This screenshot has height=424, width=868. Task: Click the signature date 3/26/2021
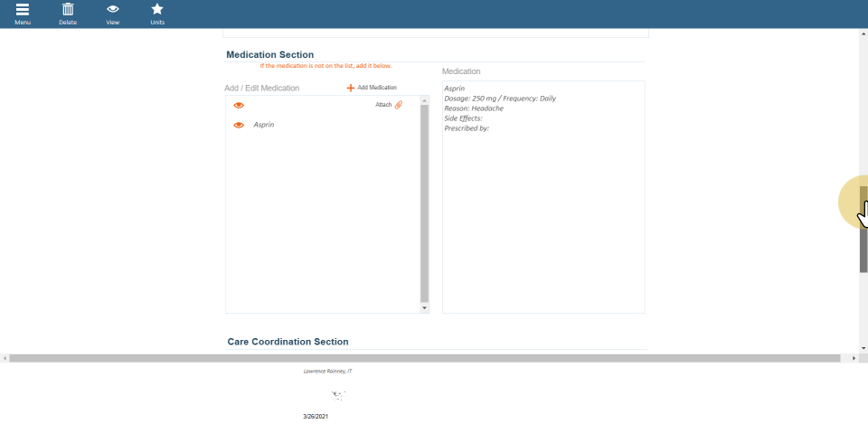[x=316, y=417]
